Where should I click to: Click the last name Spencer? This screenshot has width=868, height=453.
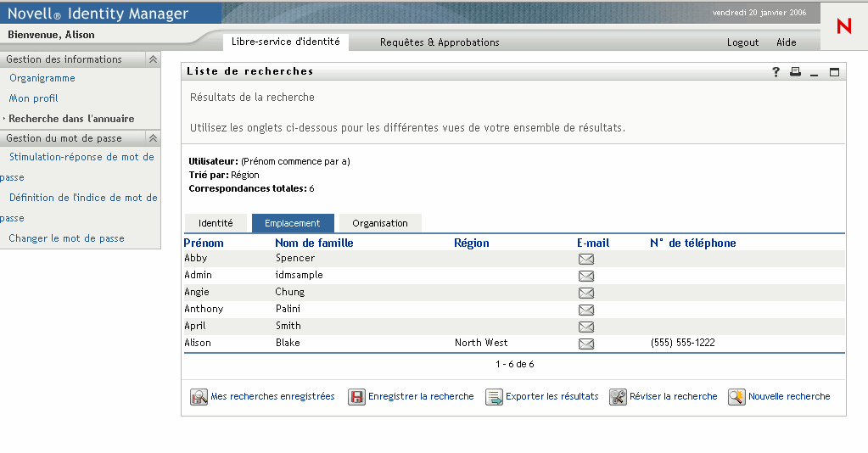pos(295,258)
